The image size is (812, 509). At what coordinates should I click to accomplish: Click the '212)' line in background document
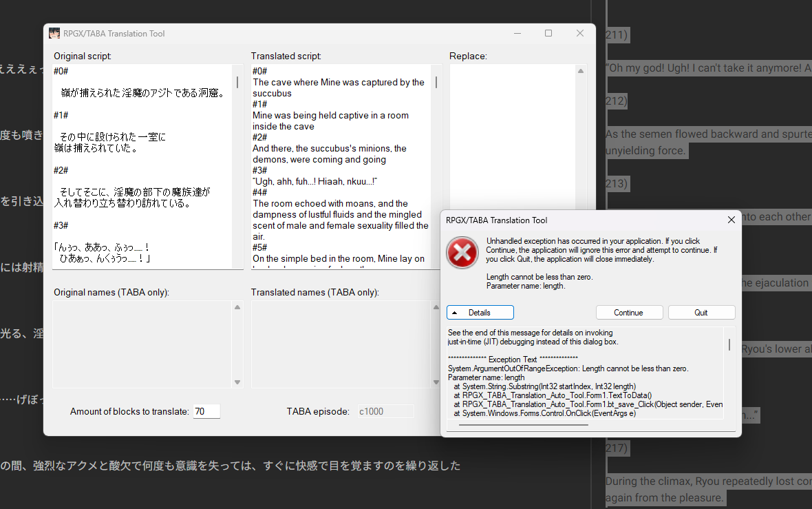(x=617, y=101)
